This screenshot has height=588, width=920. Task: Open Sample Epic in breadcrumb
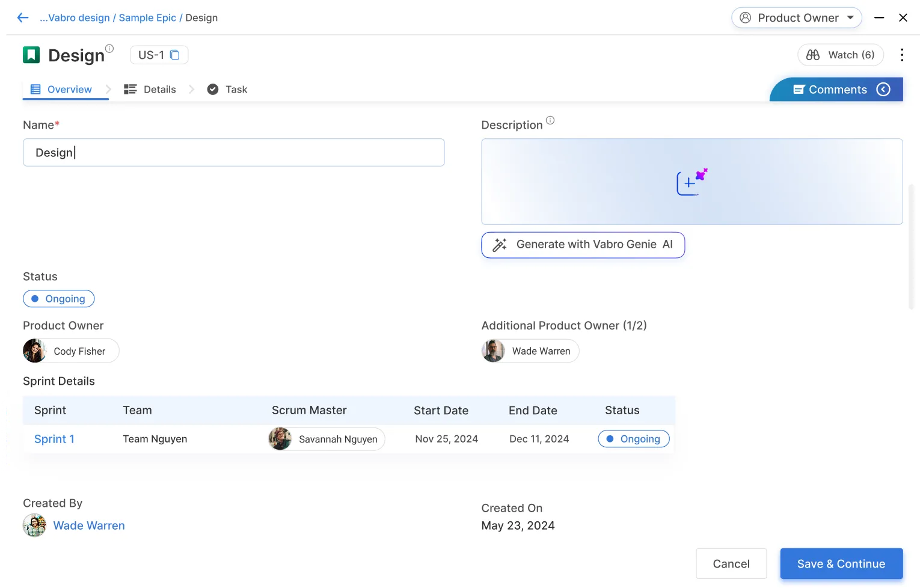(147, 18)
